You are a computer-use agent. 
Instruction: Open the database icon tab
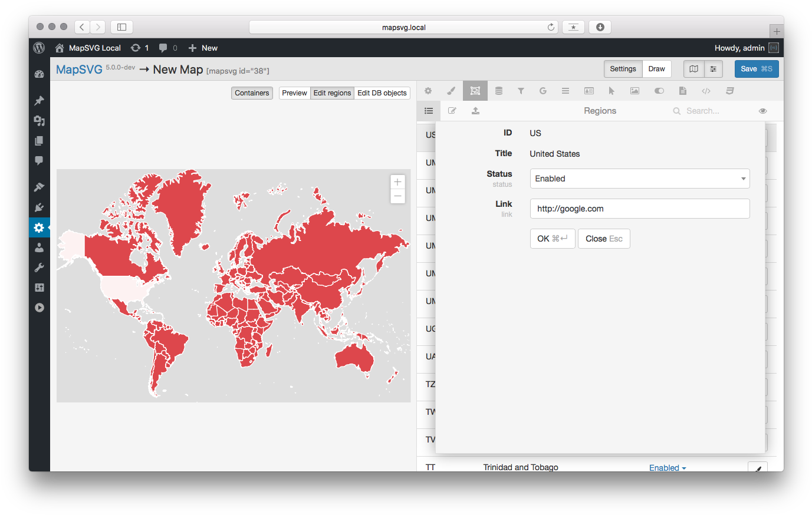499,91
